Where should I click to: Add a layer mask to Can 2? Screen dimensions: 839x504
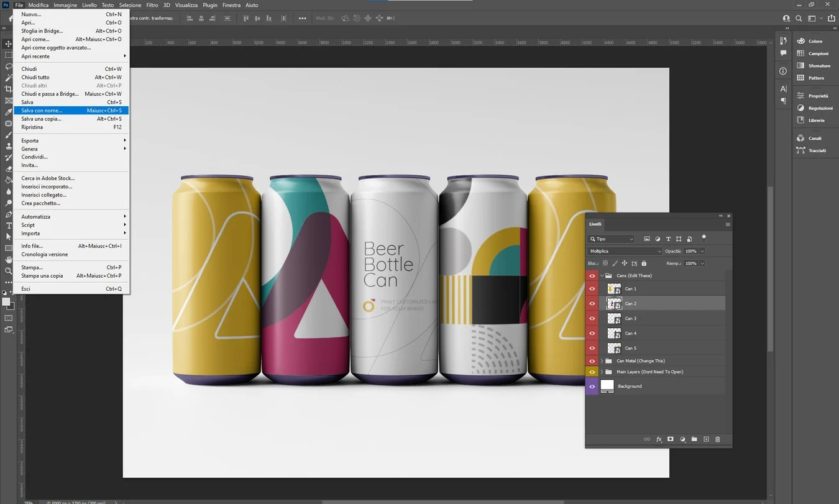pyautogui.click(x=671, y=439)
